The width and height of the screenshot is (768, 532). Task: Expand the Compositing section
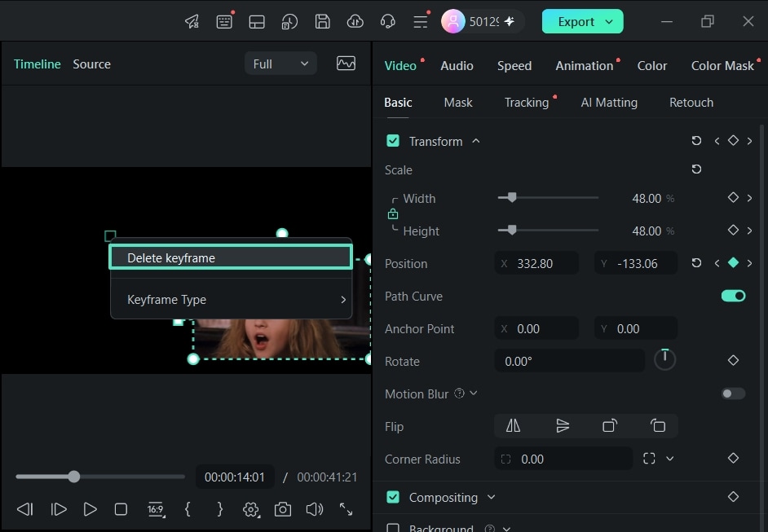tap(492, 497)
